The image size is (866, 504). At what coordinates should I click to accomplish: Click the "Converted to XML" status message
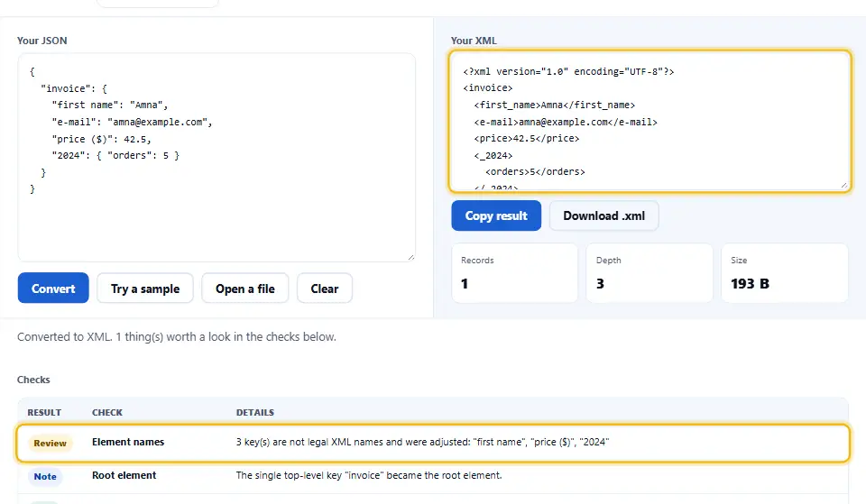point(177,336)
